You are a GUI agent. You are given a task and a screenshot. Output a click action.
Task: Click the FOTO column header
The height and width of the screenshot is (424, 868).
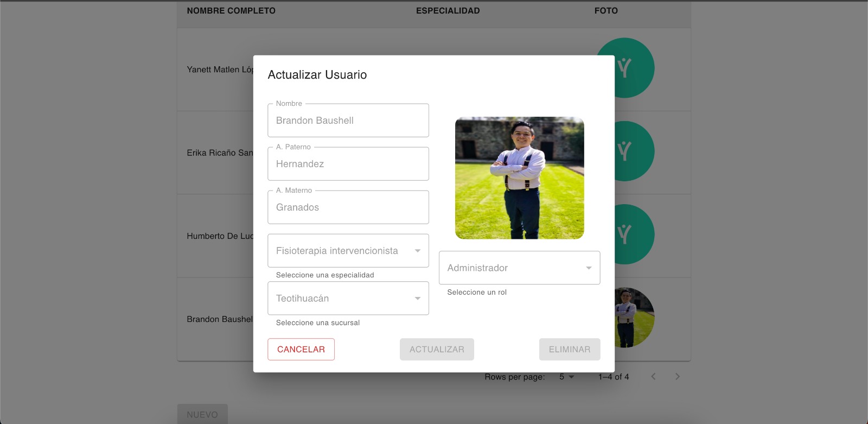tap(606, 10)
